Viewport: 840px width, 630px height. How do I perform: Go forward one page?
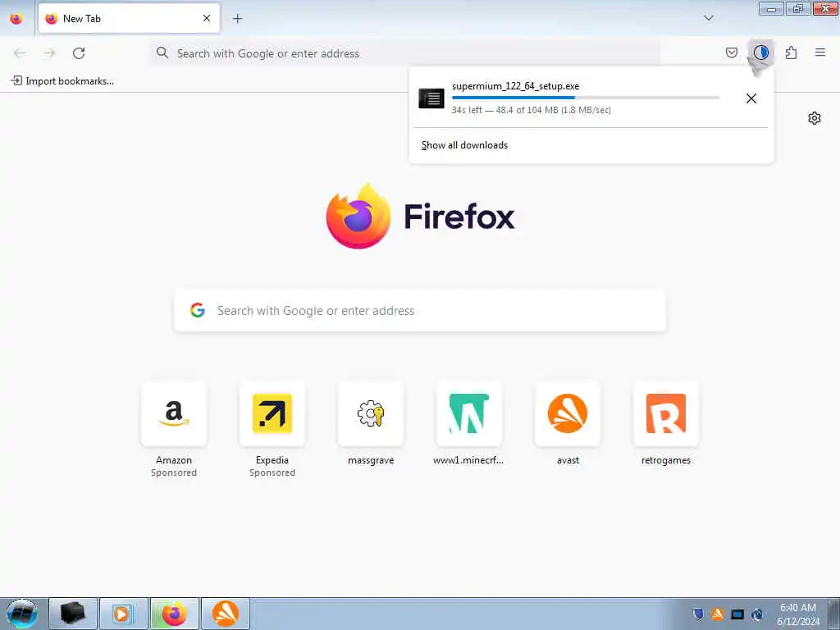[49, 53]
